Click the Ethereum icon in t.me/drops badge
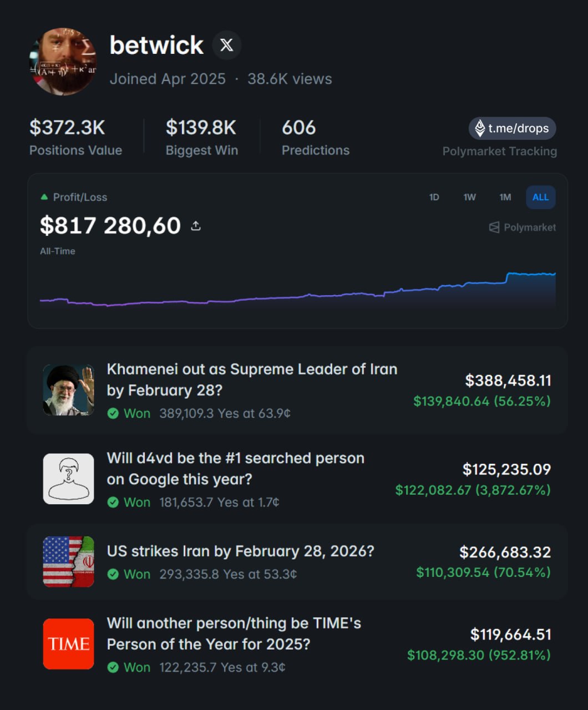Image resolution: width=588 pixels, height=710 pixels. 480,128
